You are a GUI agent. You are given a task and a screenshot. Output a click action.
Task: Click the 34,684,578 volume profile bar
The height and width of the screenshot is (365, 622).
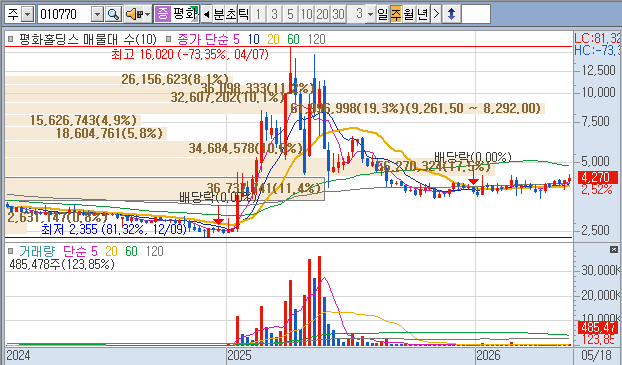pyautogui.click(x=155, y=148)
